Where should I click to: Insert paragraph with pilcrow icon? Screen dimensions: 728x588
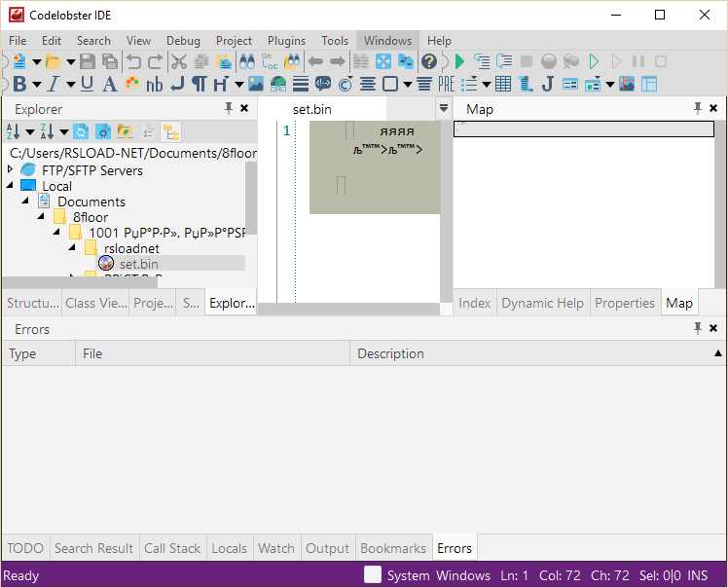200,84
